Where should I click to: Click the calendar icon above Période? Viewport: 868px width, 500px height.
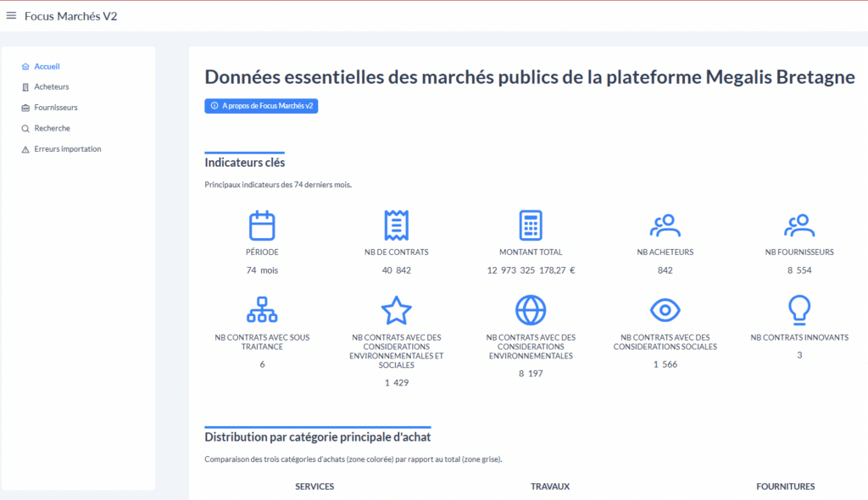coord(262,225)
